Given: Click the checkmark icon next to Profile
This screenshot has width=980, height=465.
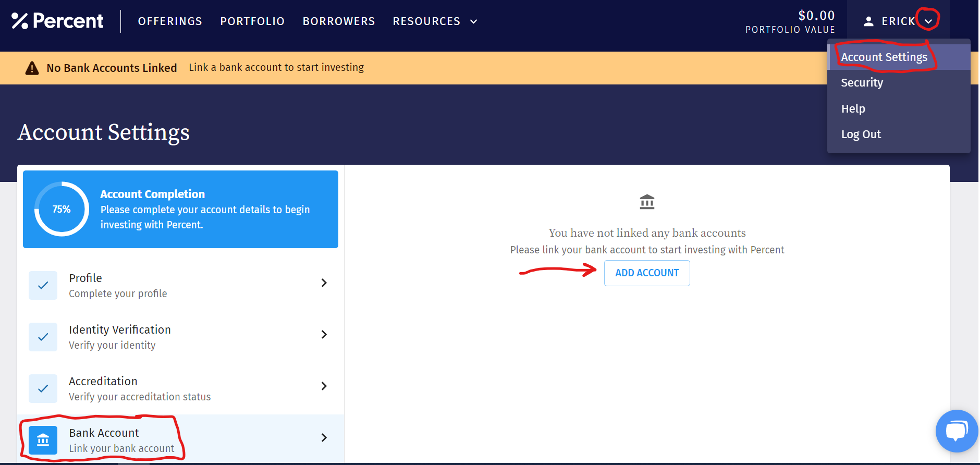Looking at the screenshot, I should 43,285.
